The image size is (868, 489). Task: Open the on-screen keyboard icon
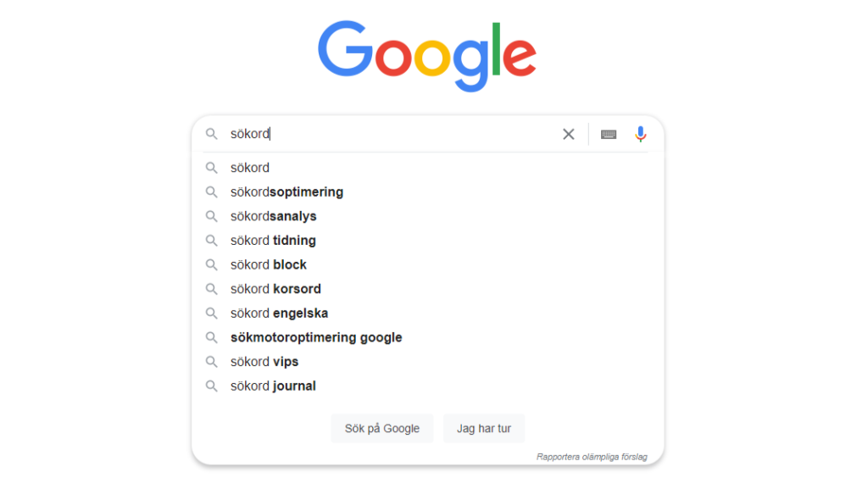click(x=609, y=134)
